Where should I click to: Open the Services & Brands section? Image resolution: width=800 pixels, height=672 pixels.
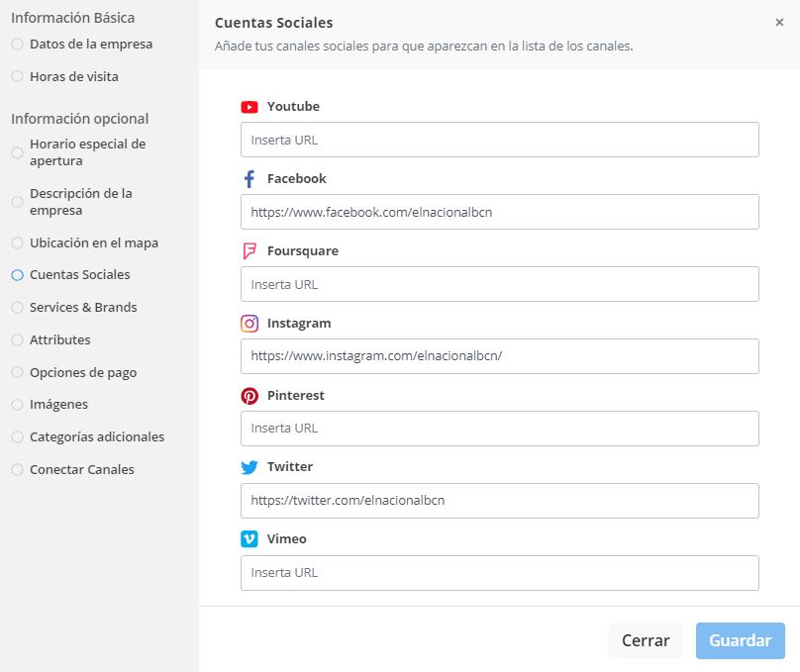tap(83, 308)
